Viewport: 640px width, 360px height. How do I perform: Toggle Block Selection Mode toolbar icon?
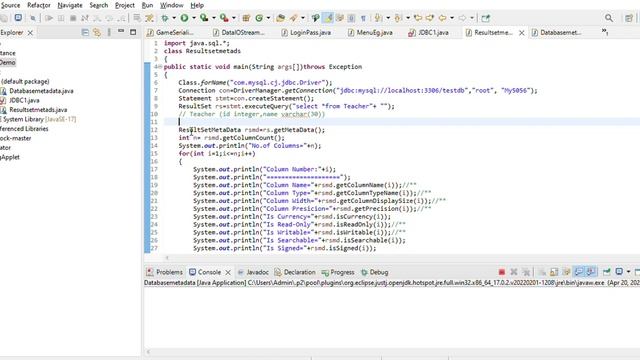pos(351,18)
